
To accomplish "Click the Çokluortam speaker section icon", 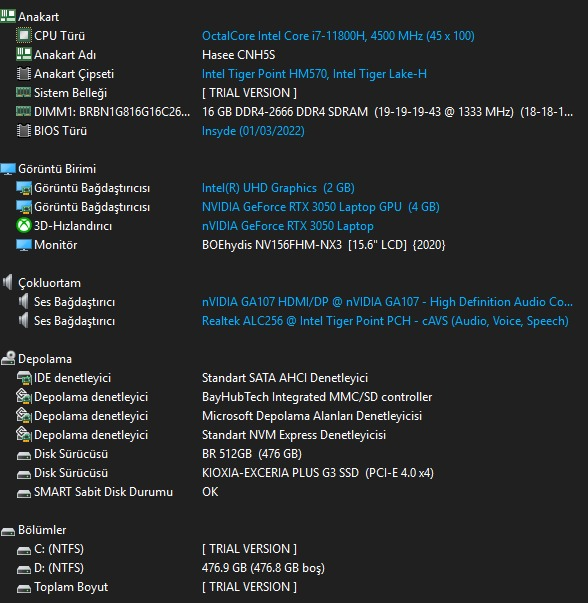I will point(8,282).
